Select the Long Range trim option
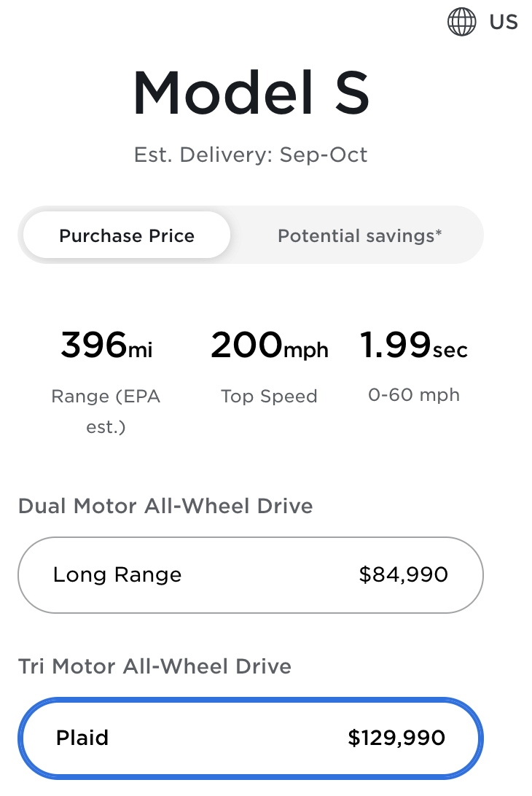Screen dimensions: 532x796 tap(250, 575)
